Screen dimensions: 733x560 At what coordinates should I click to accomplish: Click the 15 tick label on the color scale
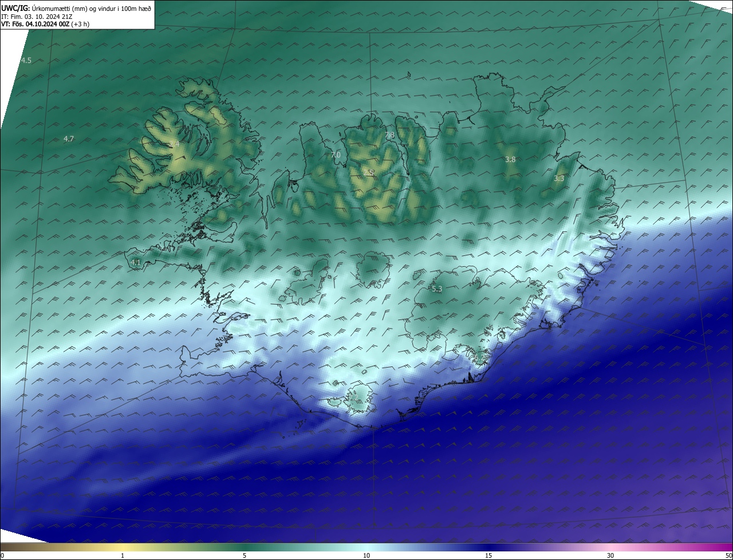[x=488, y=555]
